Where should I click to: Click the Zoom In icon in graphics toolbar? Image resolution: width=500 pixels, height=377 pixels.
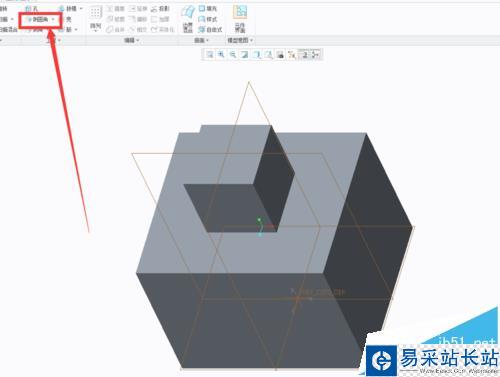coord(221,54)
